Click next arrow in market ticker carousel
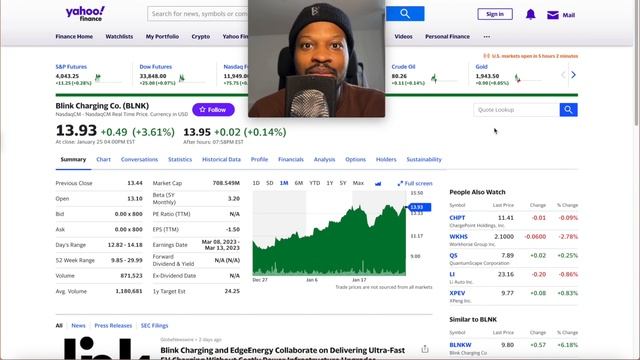The image size is (640, 360). pos(573,75)
